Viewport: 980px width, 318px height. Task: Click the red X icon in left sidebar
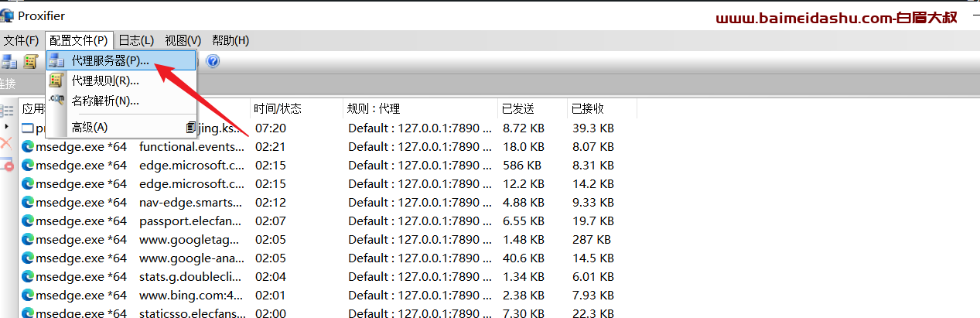6,143
